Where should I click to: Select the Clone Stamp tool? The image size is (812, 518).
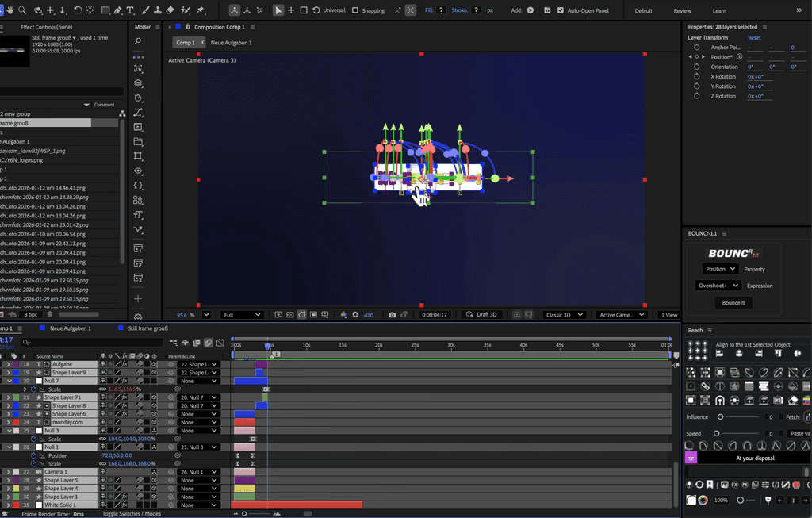click(x=158, y=10)
